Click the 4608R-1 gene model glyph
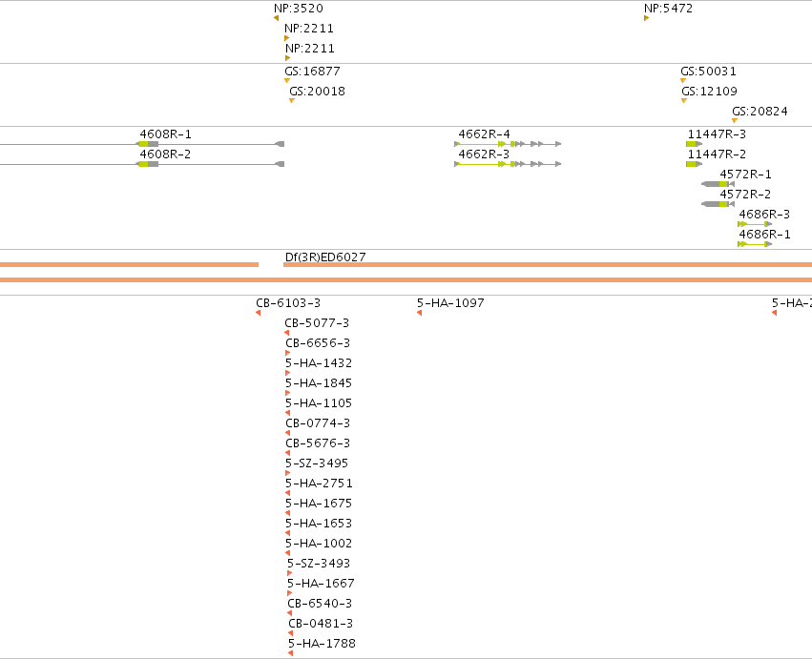The width and height of the screenshot is (812, 659). tap(142, 144)
